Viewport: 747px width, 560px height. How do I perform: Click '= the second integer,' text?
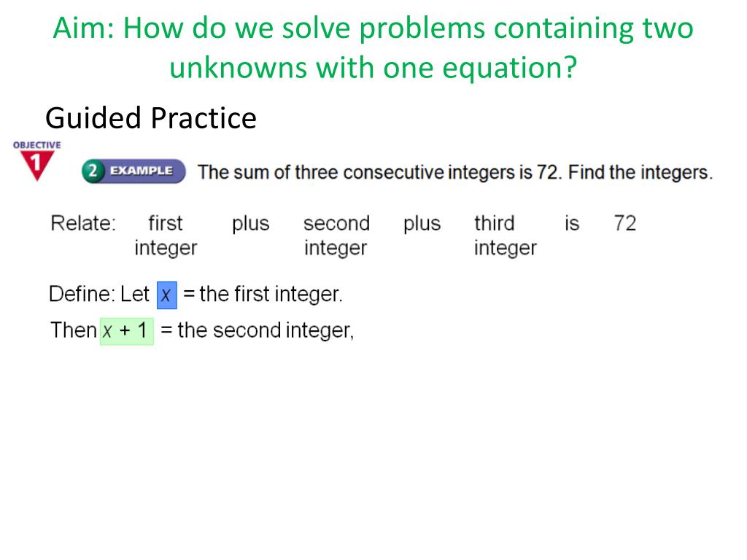[x=258, y=331]
